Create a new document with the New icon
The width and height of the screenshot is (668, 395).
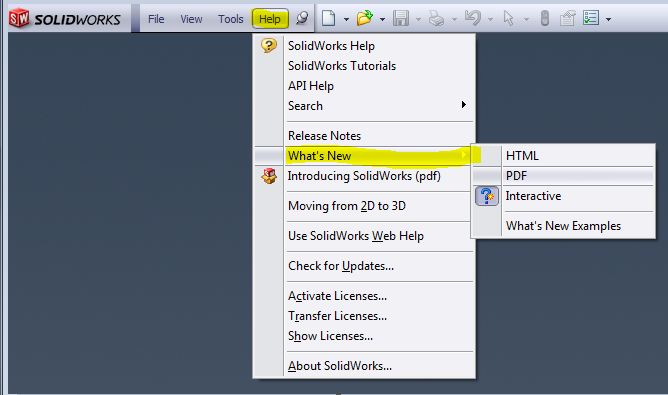point(328,18)
